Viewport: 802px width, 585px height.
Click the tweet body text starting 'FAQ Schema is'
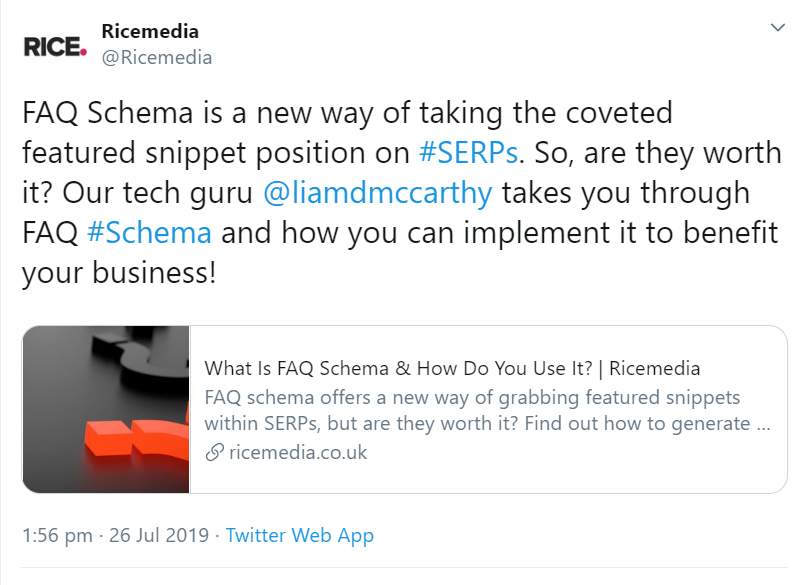402,192
